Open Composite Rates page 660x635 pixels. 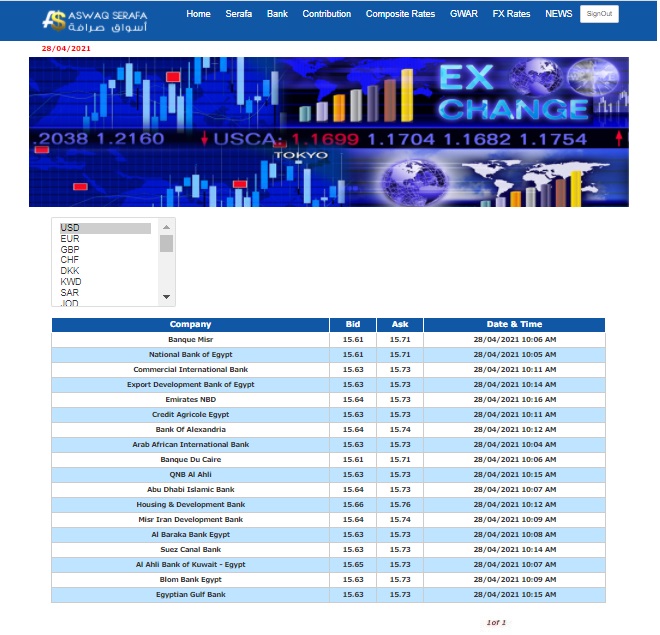pos(400,14)
